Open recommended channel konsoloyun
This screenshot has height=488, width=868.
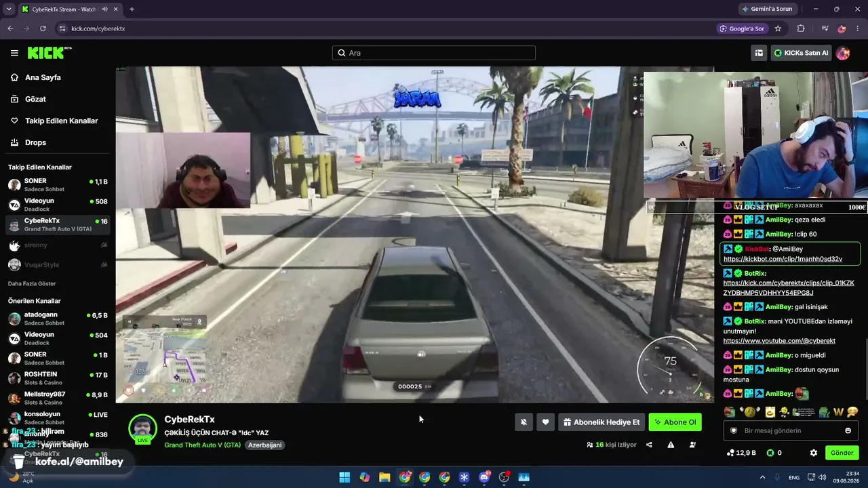click(58, 418)
